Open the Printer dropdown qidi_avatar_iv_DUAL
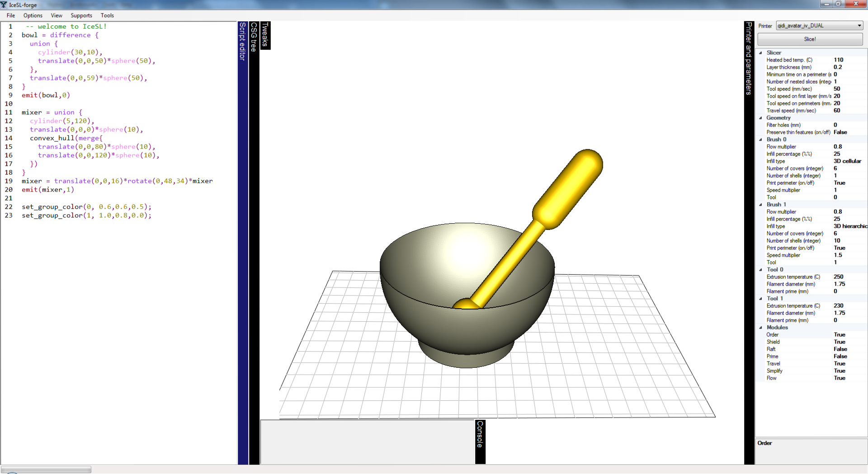The width and height of the screenshot is (868, 474). click(x=819, y=26)
